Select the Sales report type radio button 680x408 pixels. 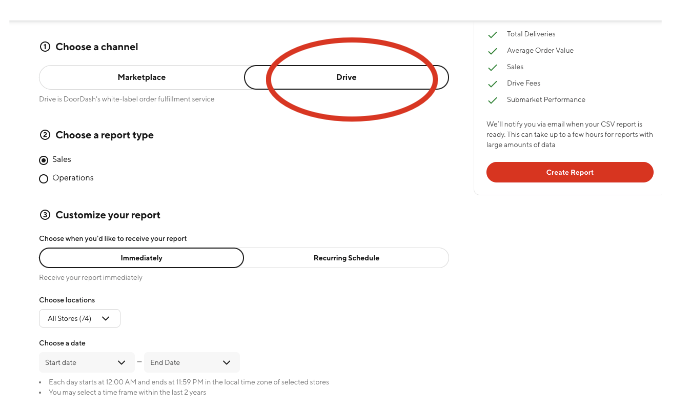point(43,160)
